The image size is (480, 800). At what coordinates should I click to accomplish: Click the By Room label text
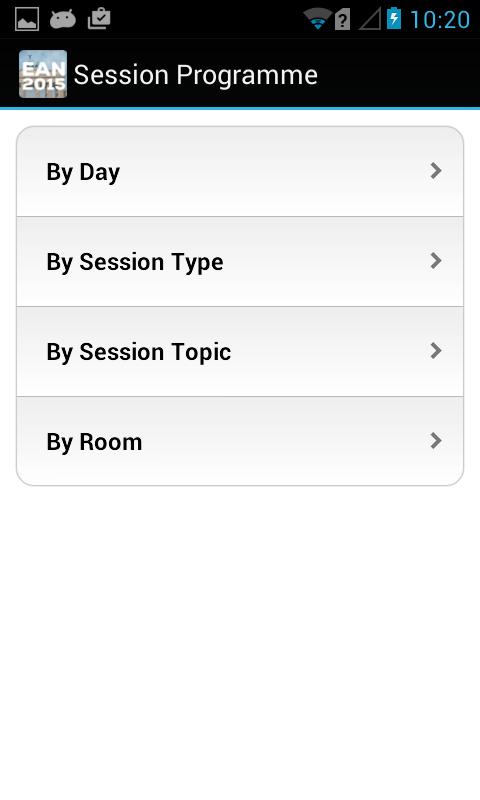(x=94, y=442)
